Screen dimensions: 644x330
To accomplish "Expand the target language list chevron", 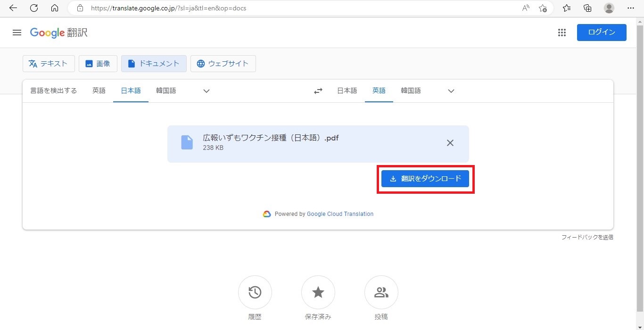I will pyautogui.click(x=451, y=91).
